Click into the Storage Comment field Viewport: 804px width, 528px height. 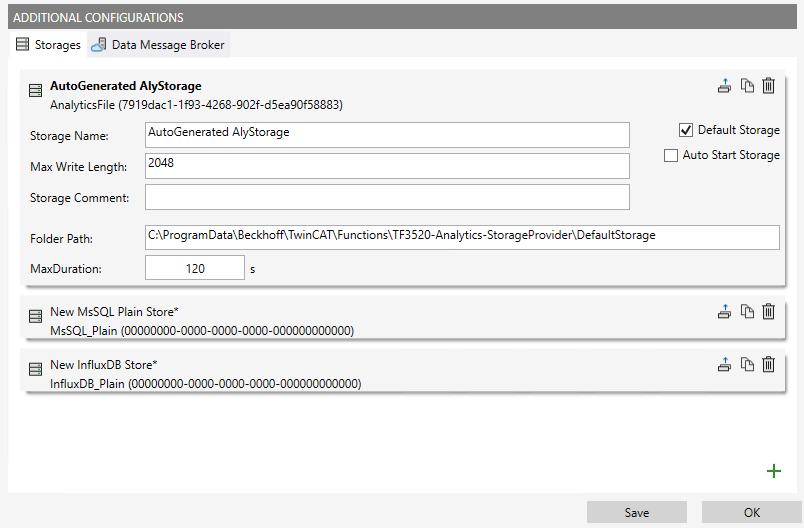point(387,197)
